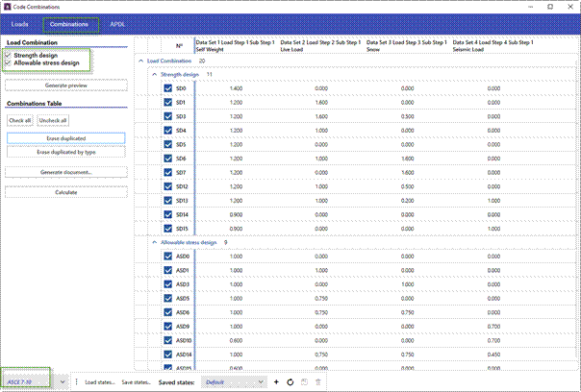The image size is (581, 392).
Task: Select the 0.700 Seismic cell in ASD9
Action: (493, 327)
